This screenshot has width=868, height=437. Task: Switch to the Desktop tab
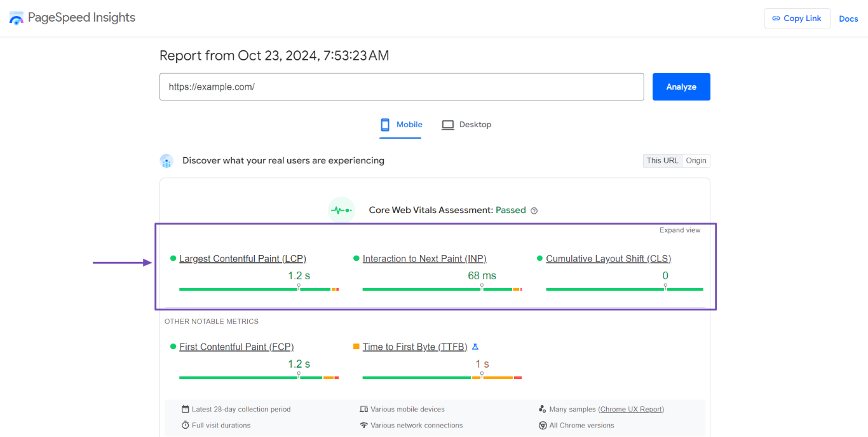(x=466, y=124)
